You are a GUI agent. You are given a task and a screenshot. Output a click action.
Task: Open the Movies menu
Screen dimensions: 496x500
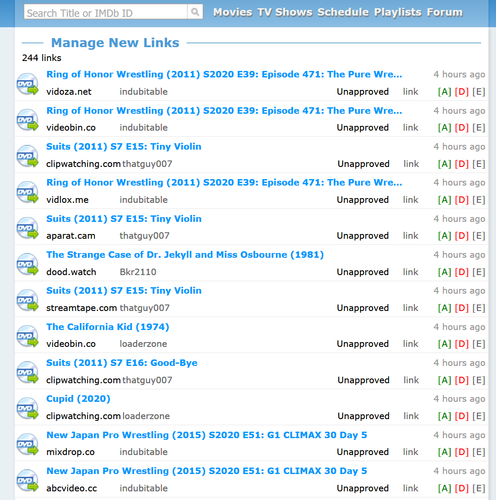pos(233,12)
